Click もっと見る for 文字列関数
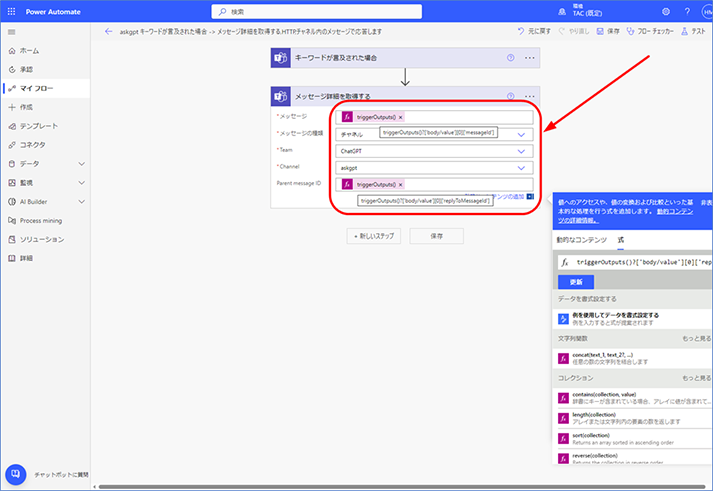 (696, 339)
